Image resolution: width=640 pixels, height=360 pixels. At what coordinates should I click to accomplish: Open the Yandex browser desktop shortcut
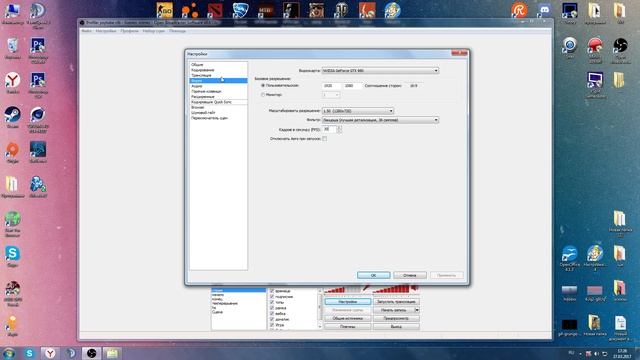click(x=13, y=80)
